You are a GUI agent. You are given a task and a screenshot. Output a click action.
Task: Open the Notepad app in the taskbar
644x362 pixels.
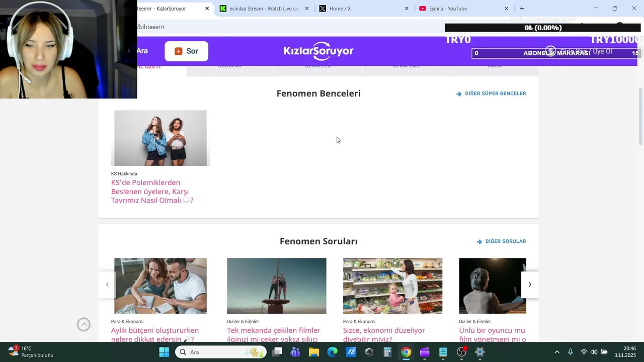443,352
